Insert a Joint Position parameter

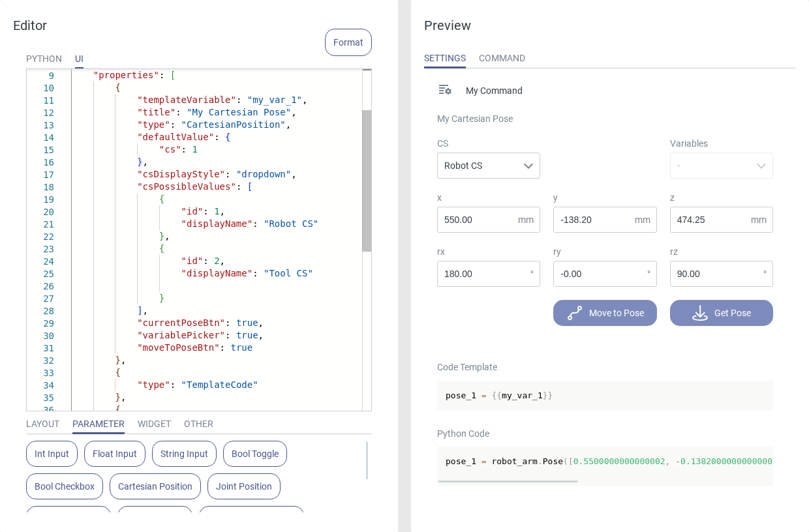click(243, 486)
